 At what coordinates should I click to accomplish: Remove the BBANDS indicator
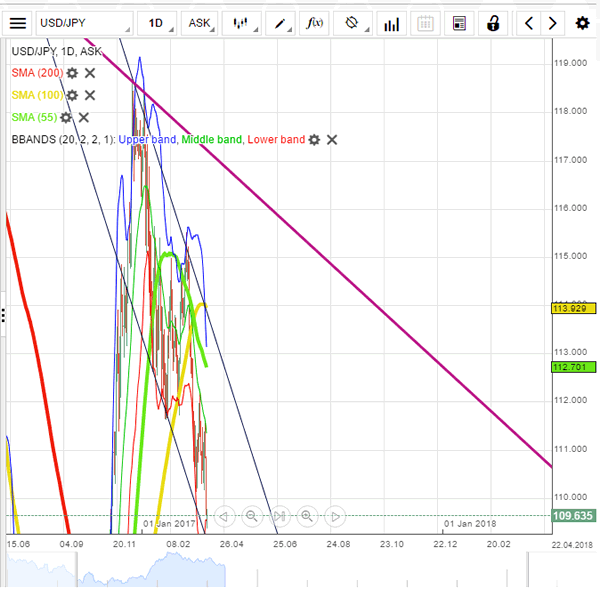click(x=332, y=139)
